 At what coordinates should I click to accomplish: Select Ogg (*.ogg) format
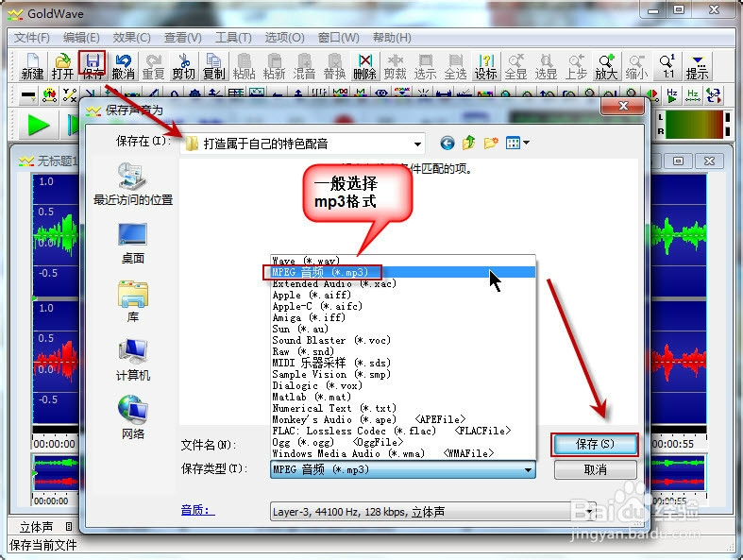403,442
